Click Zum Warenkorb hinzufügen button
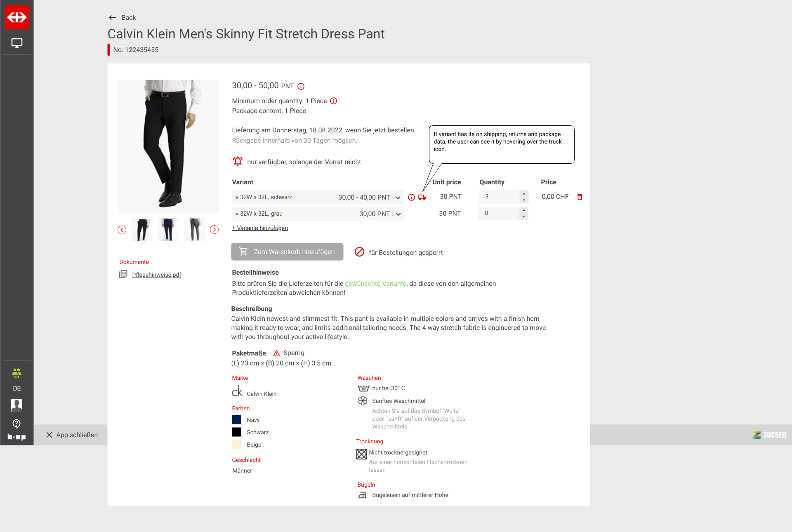Screen dimensions: 792x532 point(287,252)
